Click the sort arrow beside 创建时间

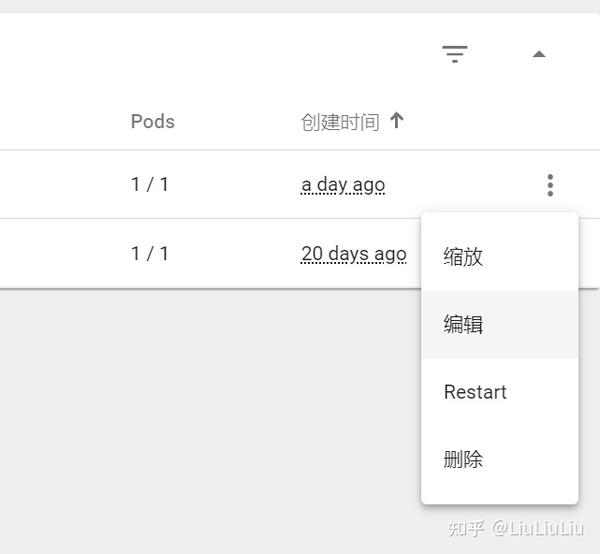click(396, 121)
